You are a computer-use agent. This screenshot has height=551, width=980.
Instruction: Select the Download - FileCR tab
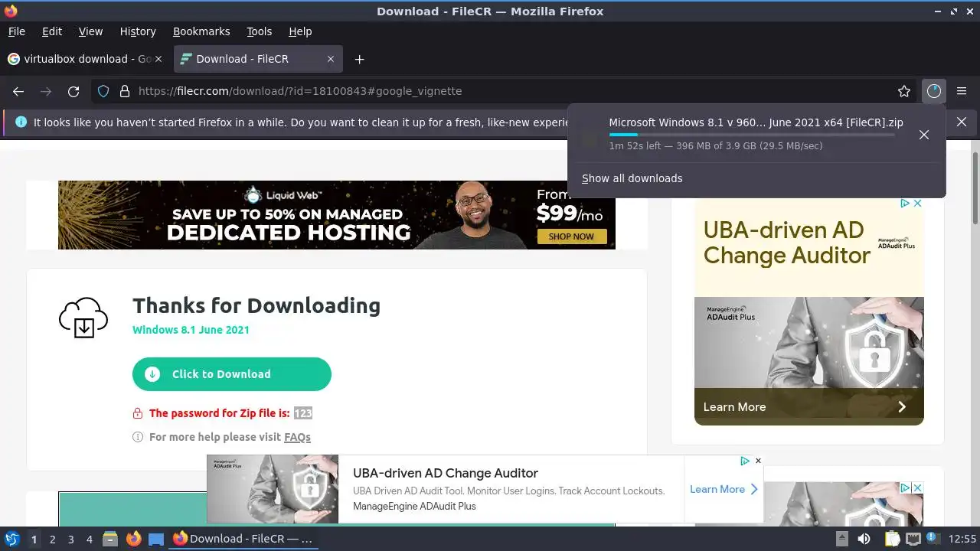257,59
